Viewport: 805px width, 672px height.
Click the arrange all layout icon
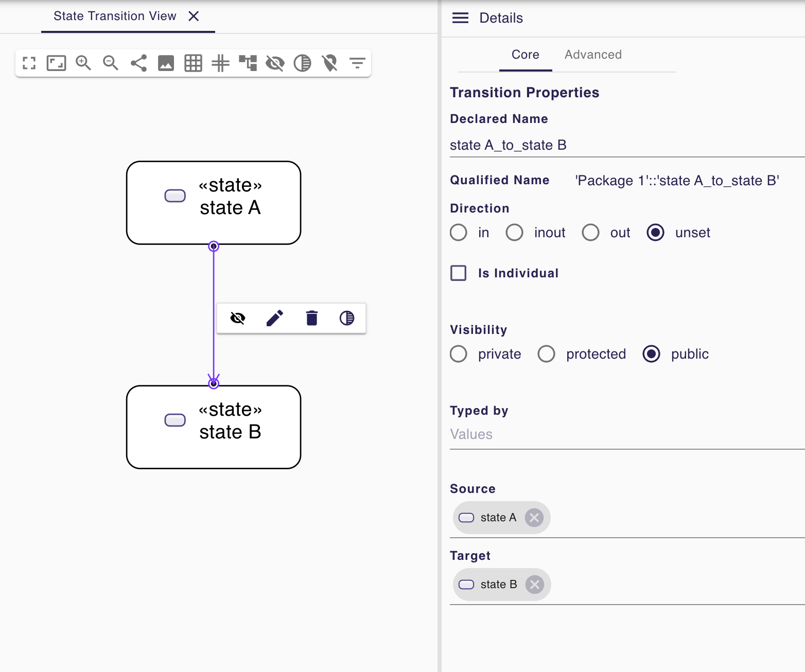click(248, 63)
